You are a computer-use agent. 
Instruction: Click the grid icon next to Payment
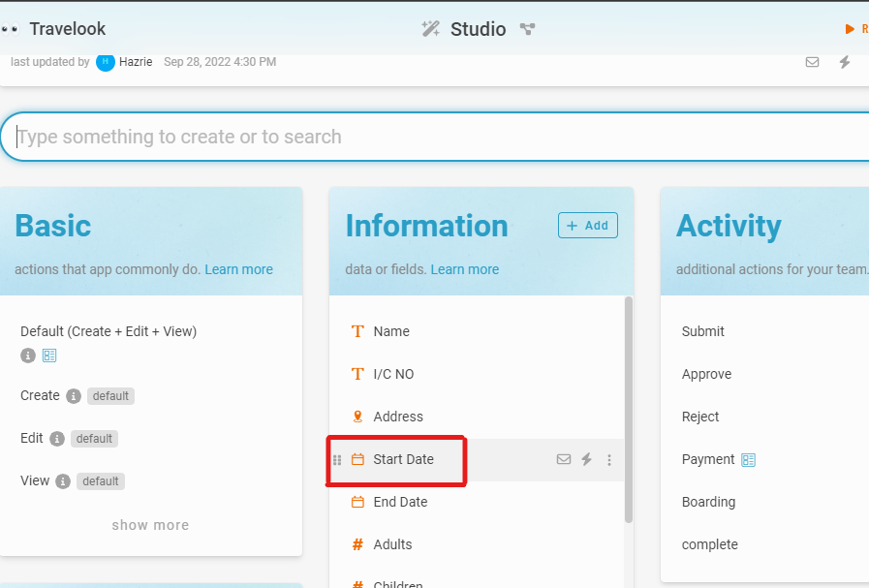pos(748,459)
